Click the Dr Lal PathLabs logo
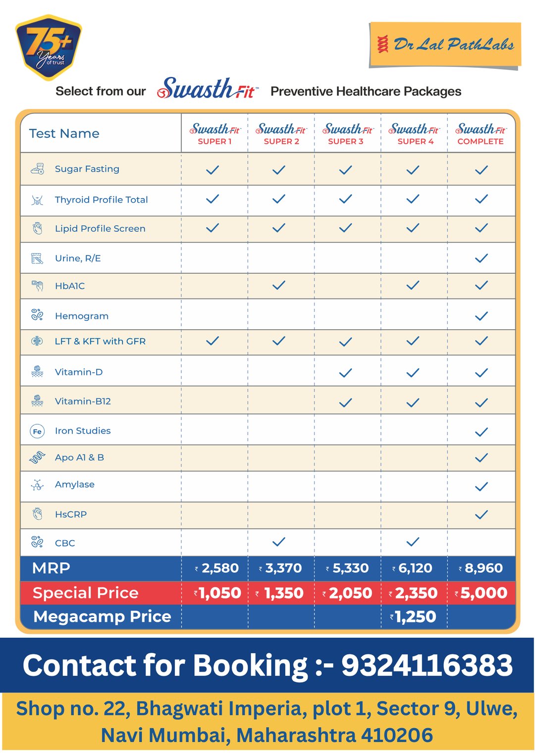Image resolution: width=535 pixels, height=756 pixels. click(445, 45)
